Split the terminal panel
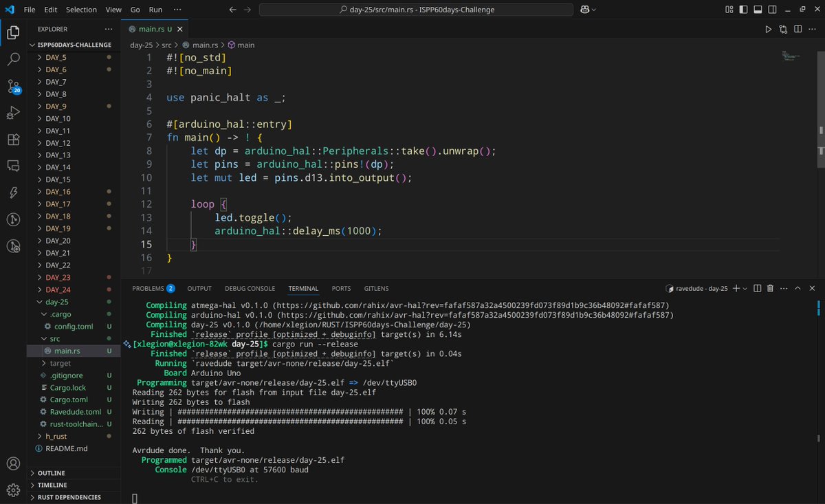This screenshot has height=504, width=825. (x=757, y=289)
